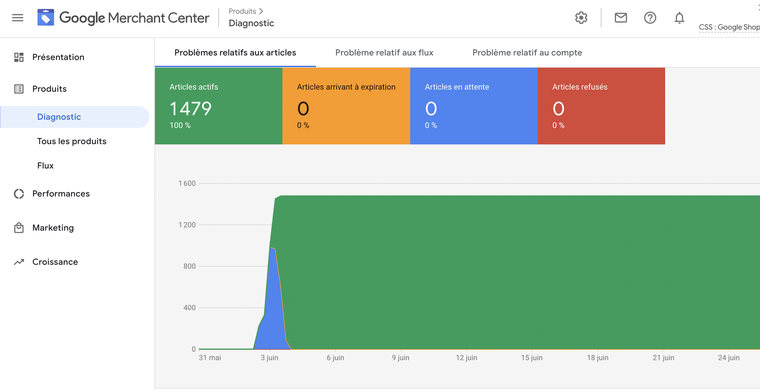The height and width of the screenshot is (390, 760).
Task: Click the Performances circle icon
Action: (19, 194)
